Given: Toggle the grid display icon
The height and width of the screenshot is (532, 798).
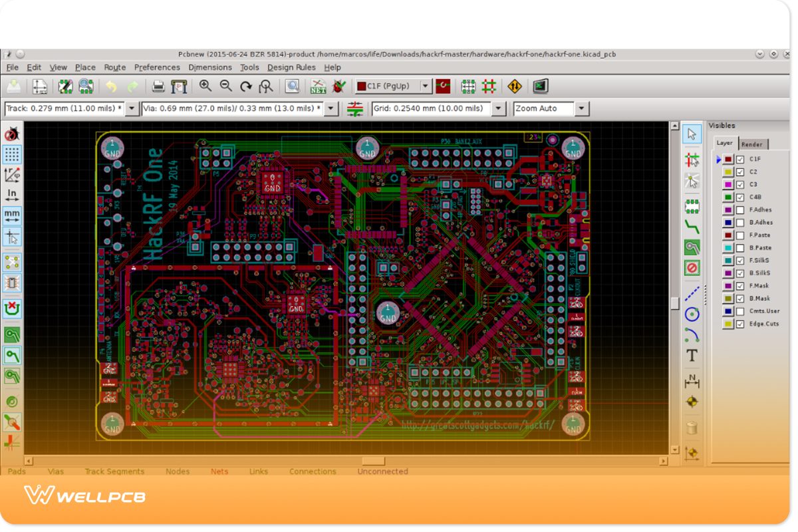Looking at the screenshot, I should (x=12, y=154).
